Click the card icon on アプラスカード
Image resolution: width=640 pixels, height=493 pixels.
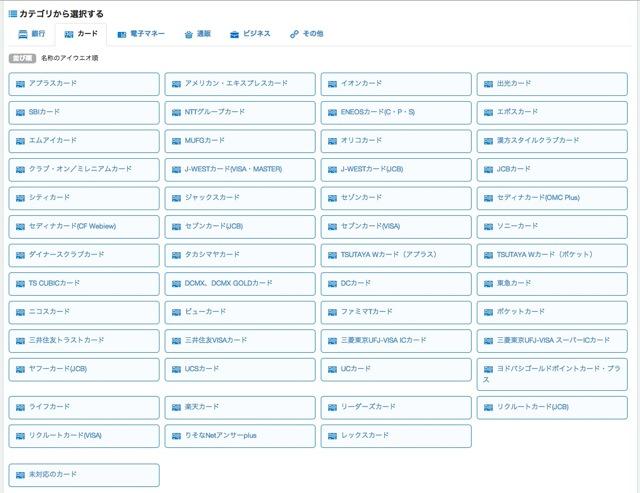tap(21, 83)
